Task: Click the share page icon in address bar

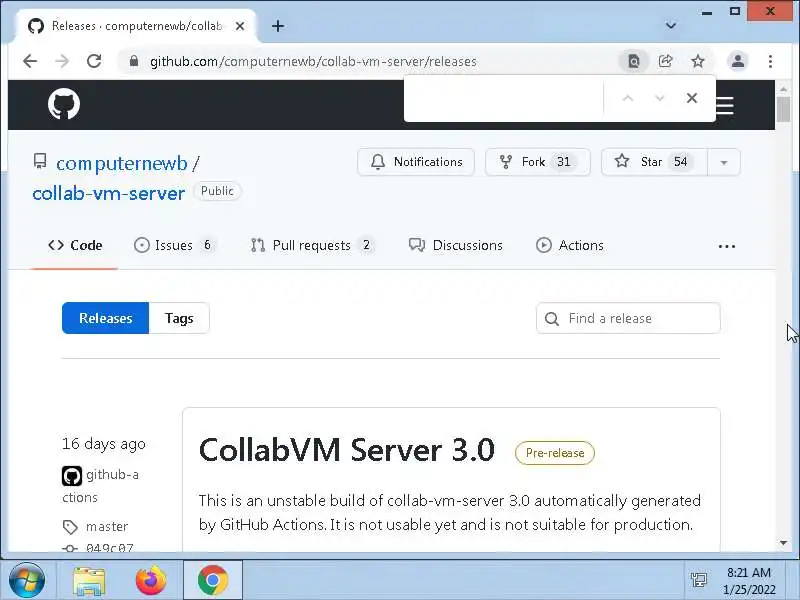Action: point(665,61)
